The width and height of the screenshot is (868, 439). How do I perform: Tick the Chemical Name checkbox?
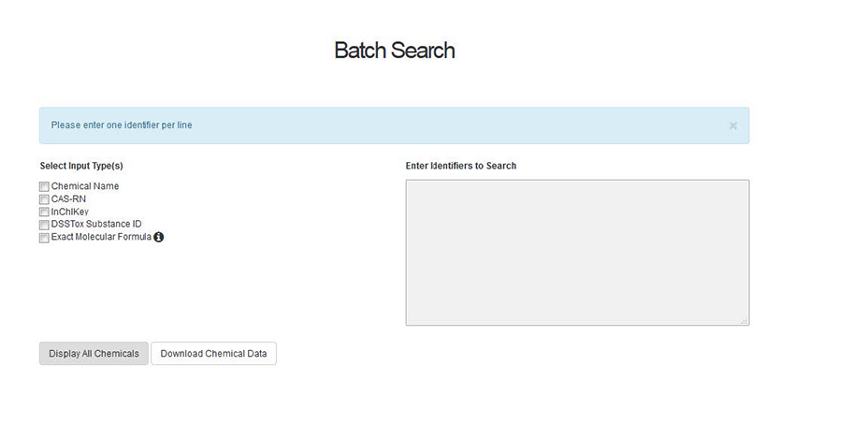tap(44, 187)
